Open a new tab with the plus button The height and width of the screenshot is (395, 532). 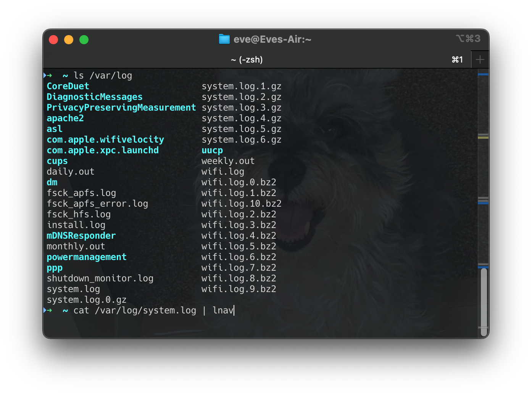(480, 59)
